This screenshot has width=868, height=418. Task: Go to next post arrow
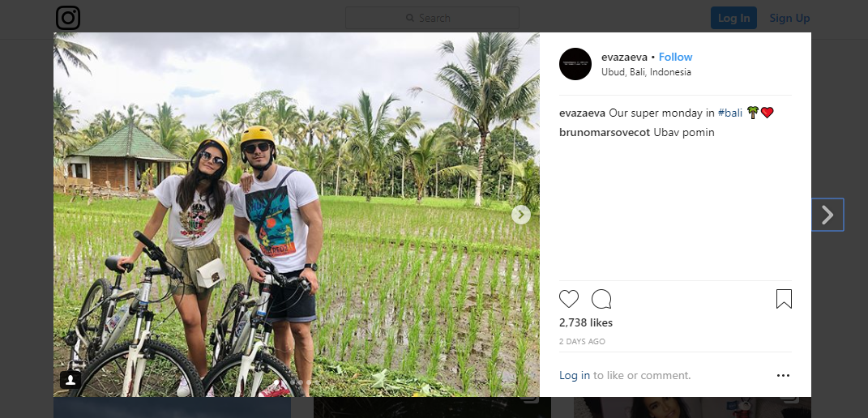(x=827, y=215)
